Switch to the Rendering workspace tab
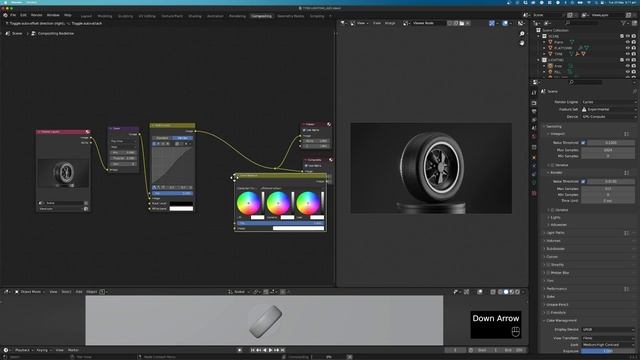 [x=237, y=16]
